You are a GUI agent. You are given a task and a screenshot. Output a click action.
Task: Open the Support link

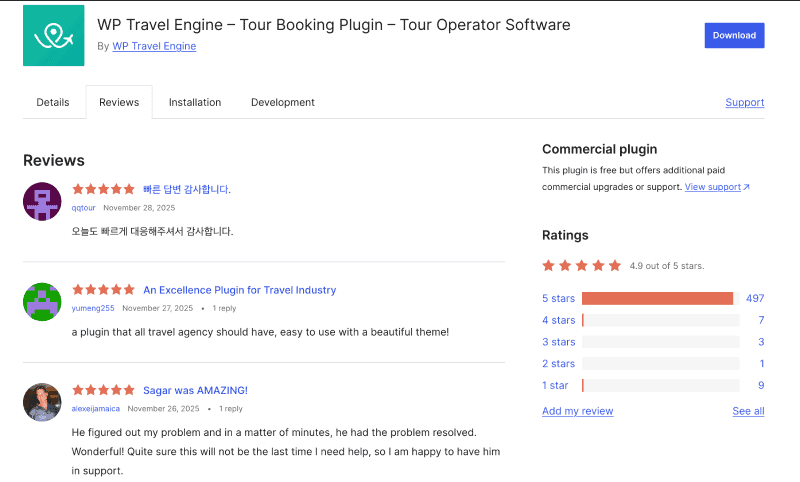point(744,102)
